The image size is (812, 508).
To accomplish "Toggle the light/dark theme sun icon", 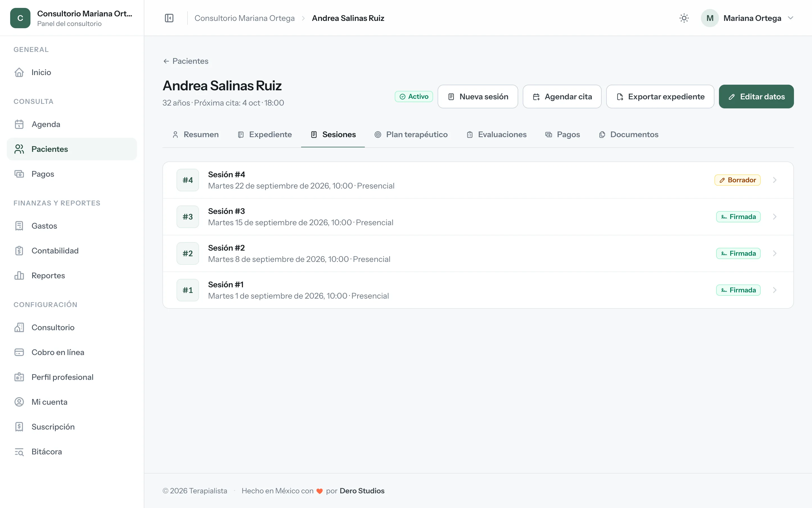I will click(684, 18).
